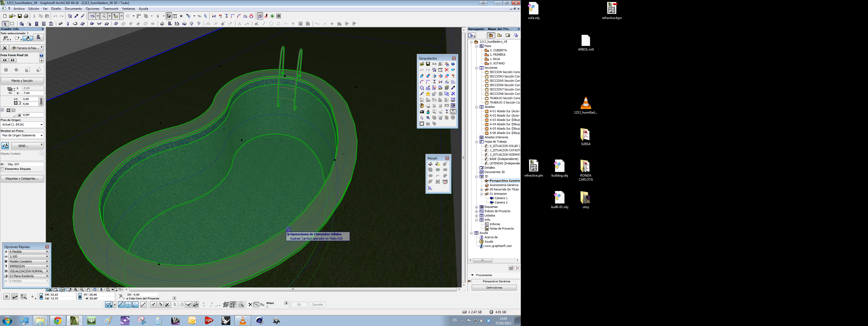This screenshot has width=868, height=326.
Task: Collapse the Secciones tree node
Action: 477,68
